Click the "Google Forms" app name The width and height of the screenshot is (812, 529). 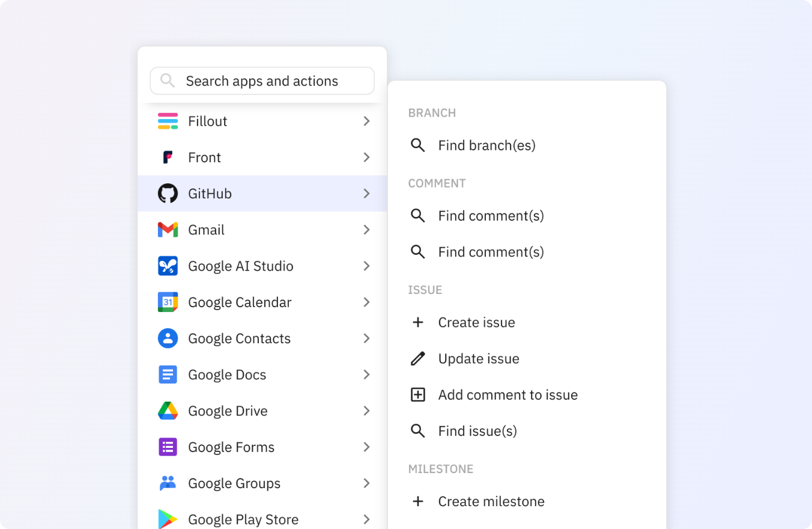pyautogui.click(x=231, y=447)
